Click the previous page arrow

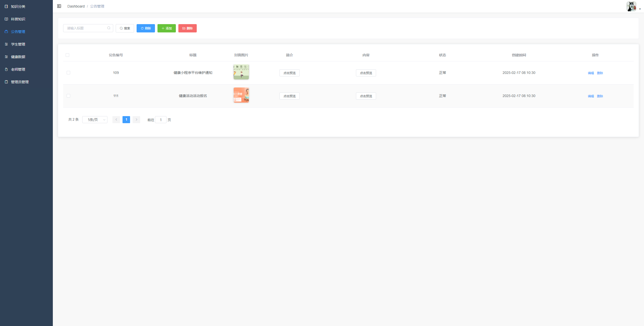point(116,120)
